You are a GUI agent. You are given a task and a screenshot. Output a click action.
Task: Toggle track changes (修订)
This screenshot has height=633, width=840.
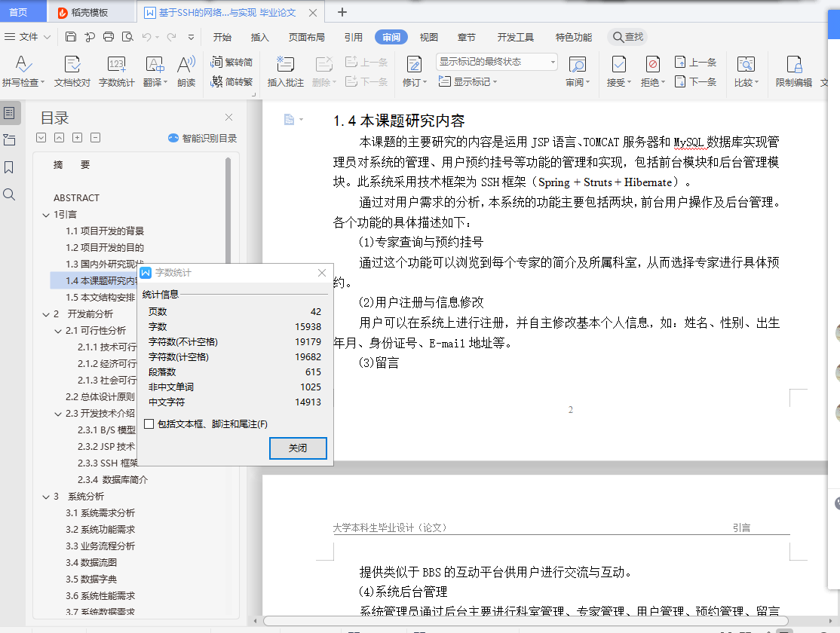coord(414,72)
